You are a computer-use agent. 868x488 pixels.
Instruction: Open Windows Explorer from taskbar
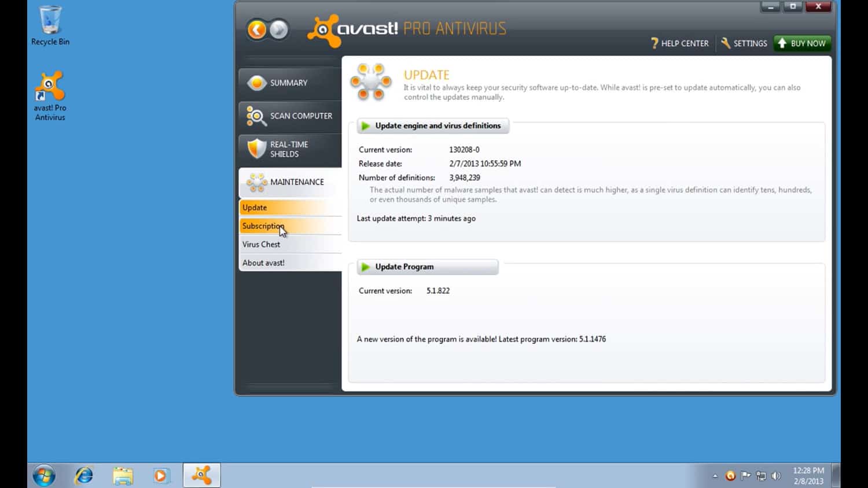(123, 476)
